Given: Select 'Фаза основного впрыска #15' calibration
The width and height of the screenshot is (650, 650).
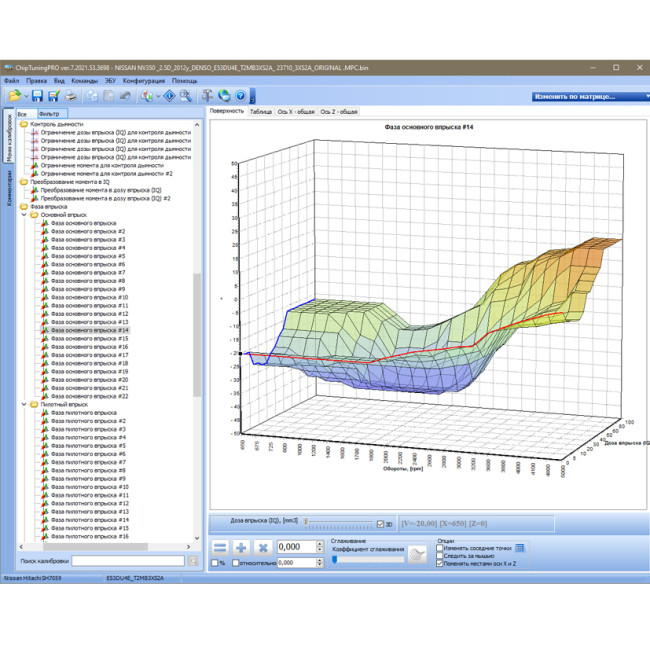Looking at the screenshot, I should coord(90,338).
